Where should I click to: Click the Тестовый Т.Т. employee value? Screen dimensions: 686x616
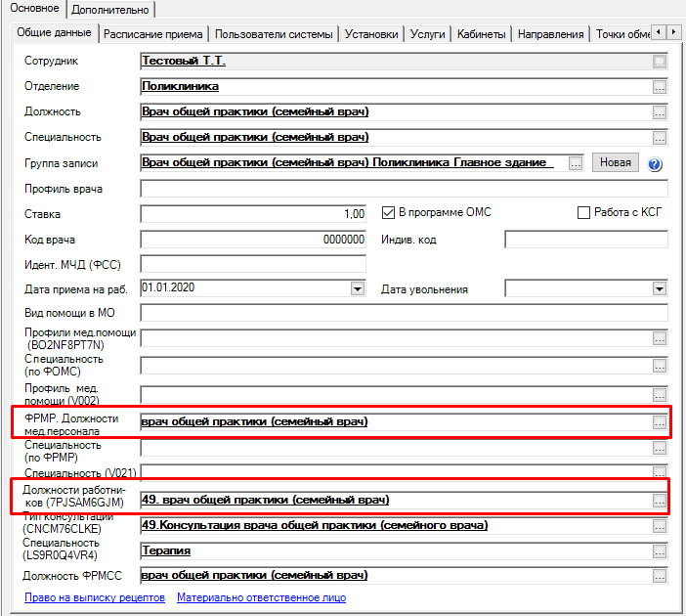pos(184,61)
